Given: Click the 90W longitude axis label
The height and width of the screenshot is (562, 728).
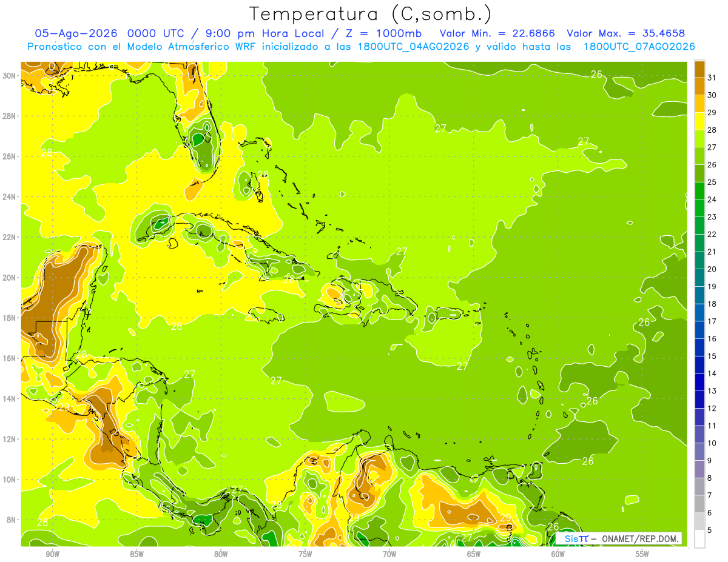Looking at the screenshot, I should point(52,554).
